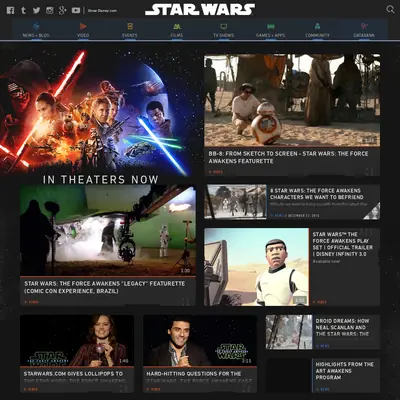Open the 8 Characters We Want to Befriend thumbnail
Screen dimensions: 400x400
pos(235,202)
